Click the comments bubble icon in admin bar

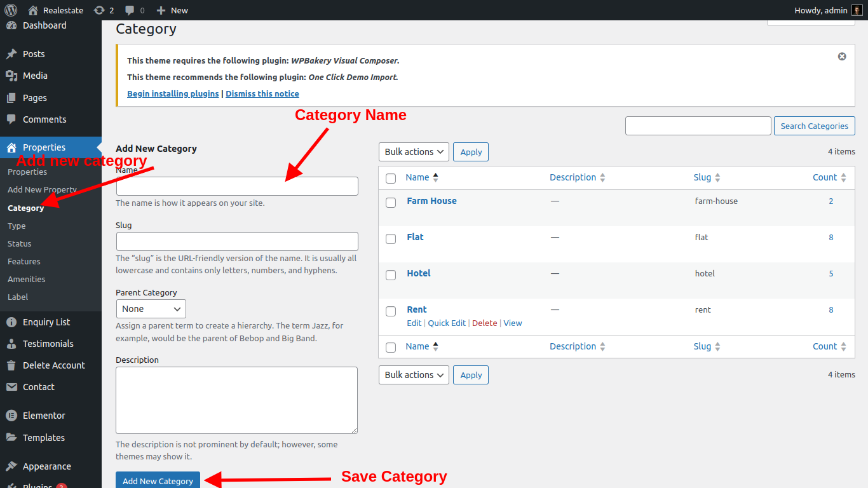tap(130, 10)
